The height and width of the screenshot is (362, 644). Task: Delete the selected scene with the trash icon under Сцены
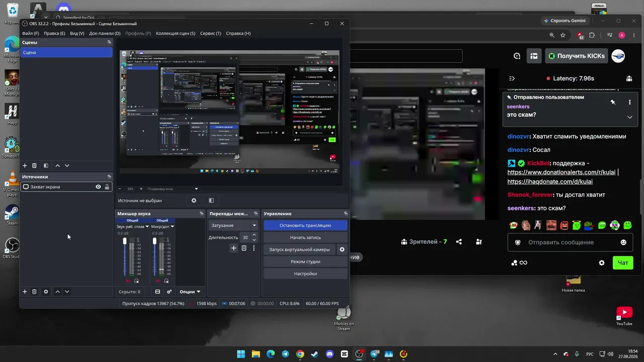click(x=34, y=165)
